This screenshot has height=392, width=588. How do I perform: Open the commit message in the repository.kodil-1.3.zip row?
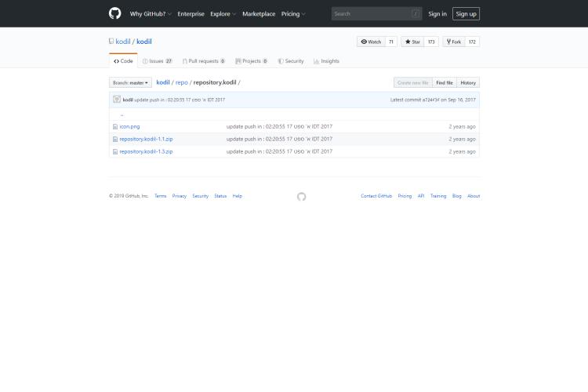(x=279, y=151)
